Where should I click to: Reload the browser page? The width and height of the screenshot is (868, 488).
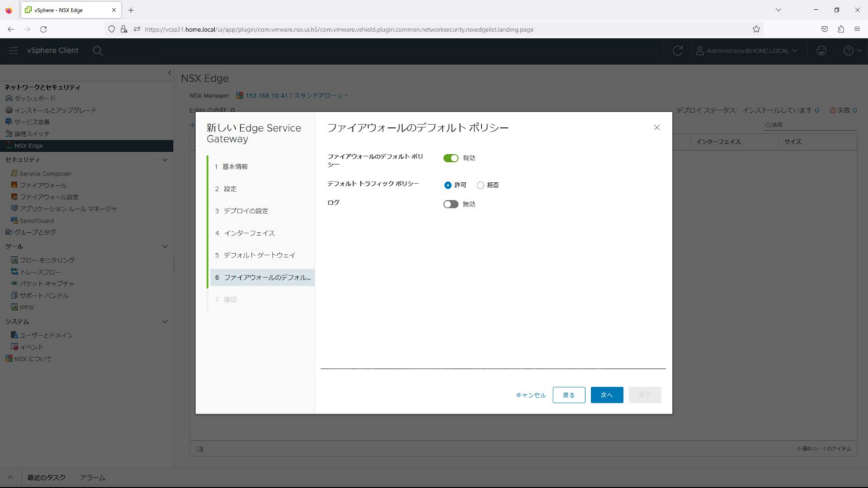[x=43, y=30]
